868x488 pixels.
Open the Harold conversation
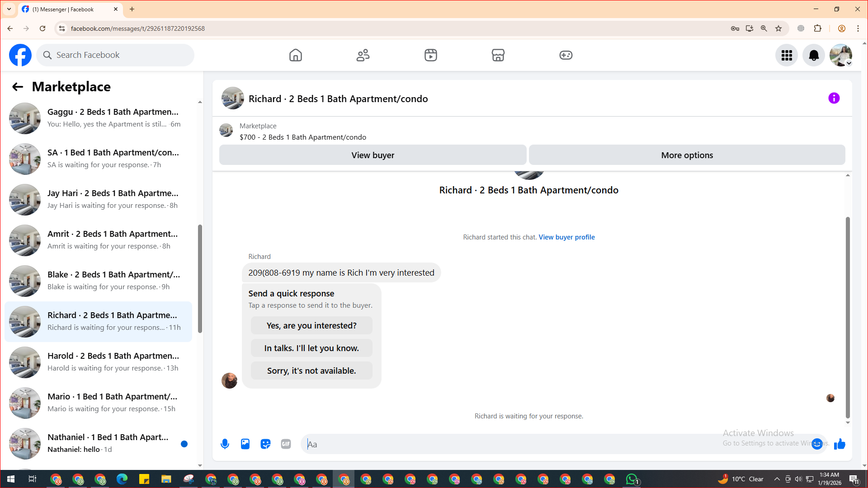pos(98,362)
